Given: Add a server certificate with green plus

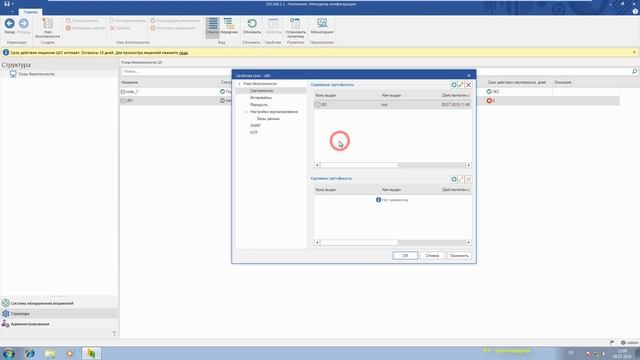Looking at the screenshot, I should [454, 85].
